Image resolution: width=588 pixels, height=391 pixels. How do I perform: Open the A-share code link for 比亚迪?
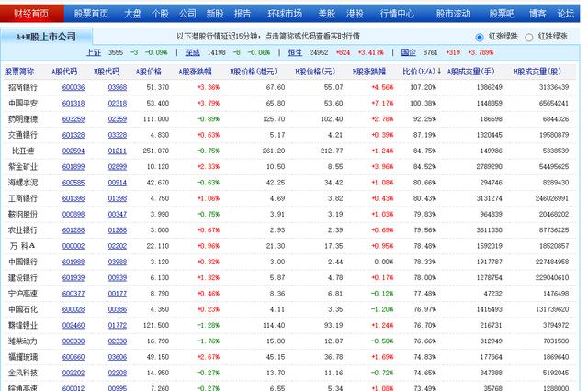73,151
